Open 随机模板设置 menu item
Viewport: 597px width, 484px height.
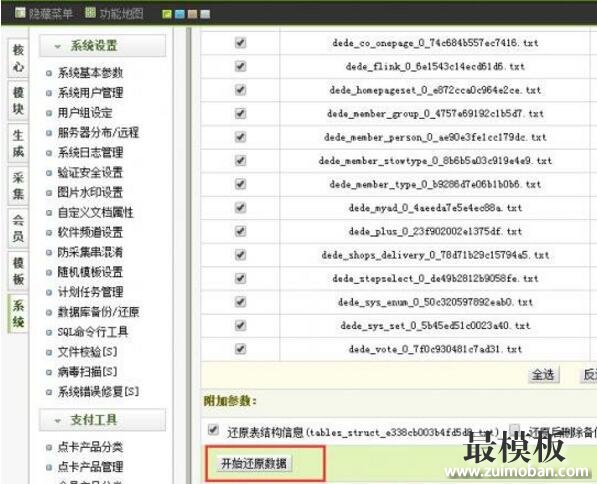coord(90,272)
